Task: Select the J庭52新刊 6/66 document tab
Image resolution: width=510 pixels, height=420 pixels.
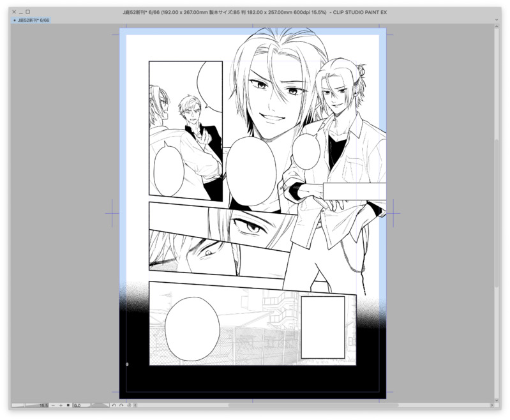Action: [31, 20]
